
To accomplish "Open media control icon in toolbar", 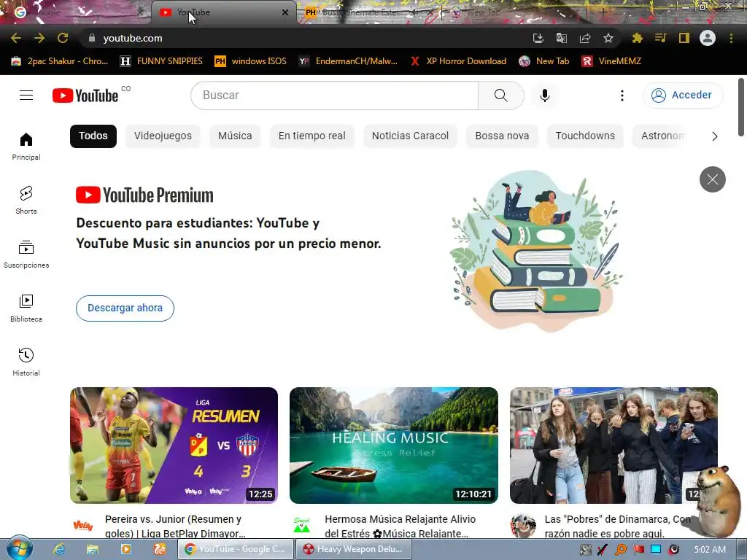I will [660, 38].
